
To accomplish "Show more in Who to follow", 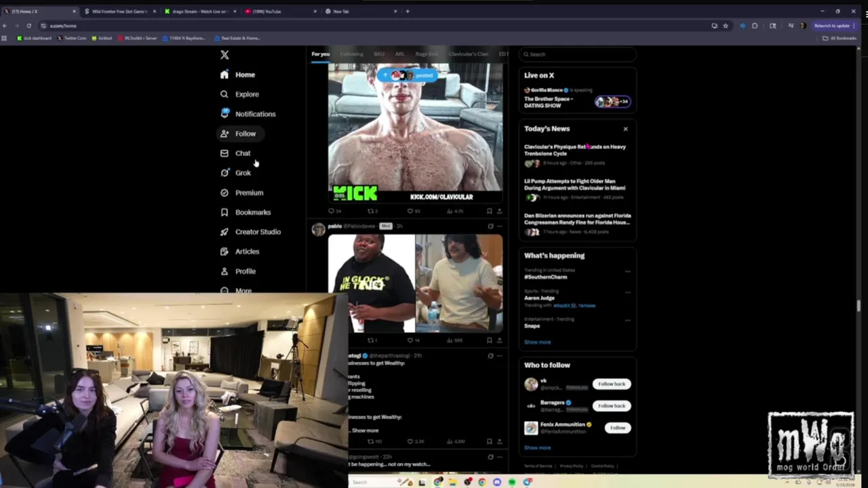I will (x=537, y=448).
